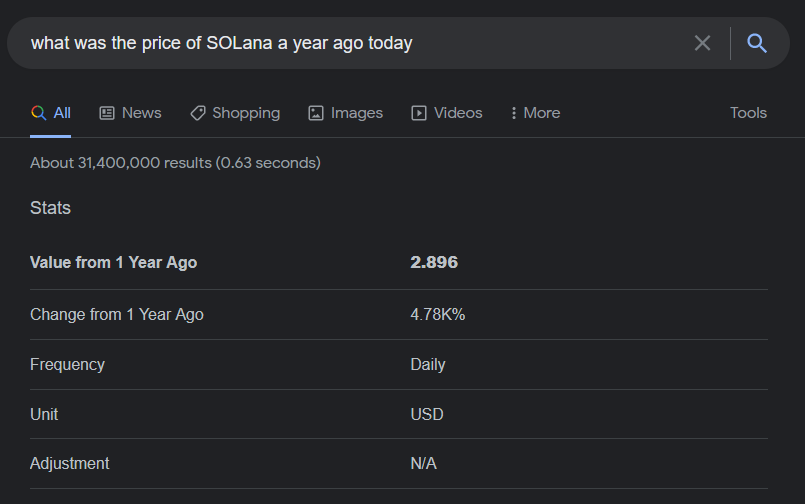This screenshot has width=805, height=504.
Task: Click the newspaper icon for News results
Action: coord(107,113)
